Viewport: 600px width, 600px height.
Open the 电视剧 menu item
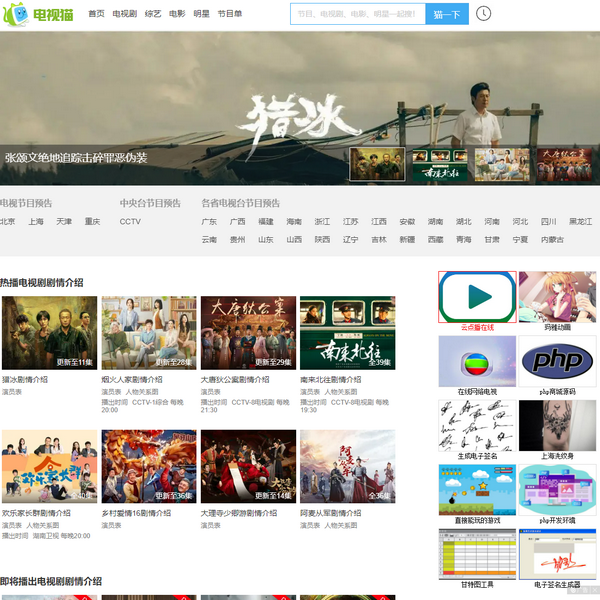[x=125, y=14]
